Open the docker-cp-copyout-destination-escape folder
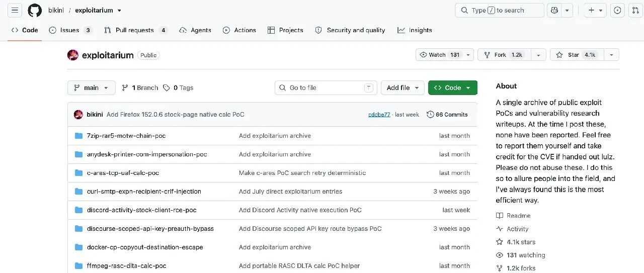This screenshot has height=273, width=644. 145,247
